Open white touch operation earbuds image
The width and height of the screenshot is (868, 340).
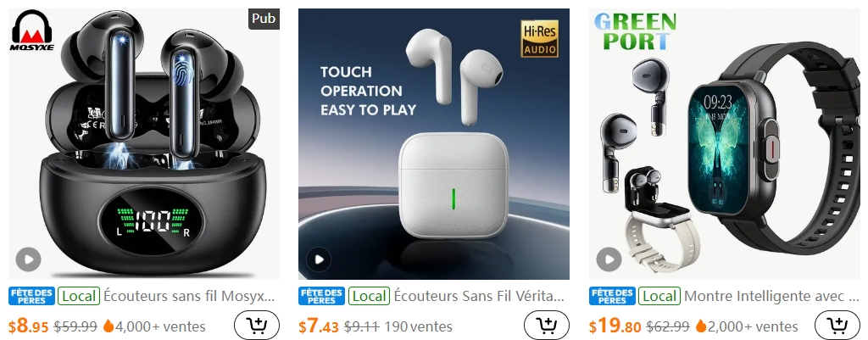pyautogui.click(x=434, y=144)
